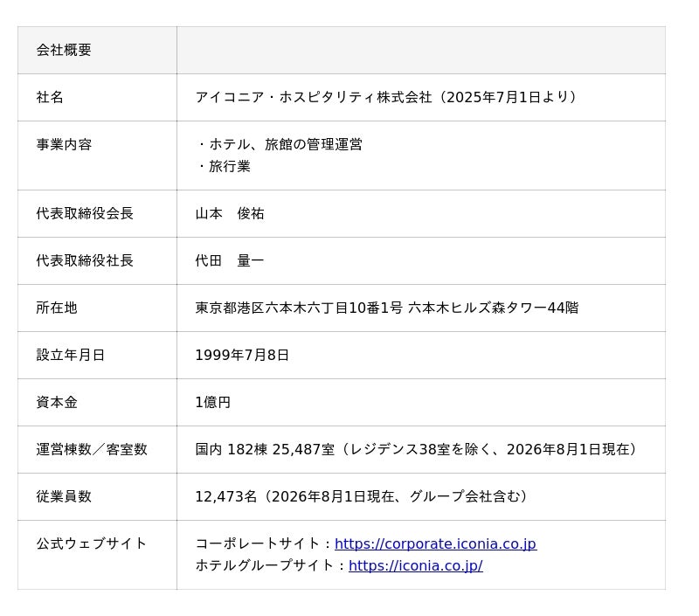Viewport: 699px width, 616px height.
Task: Click the 資本金 value 1億円
Action: tap(212, 403)
